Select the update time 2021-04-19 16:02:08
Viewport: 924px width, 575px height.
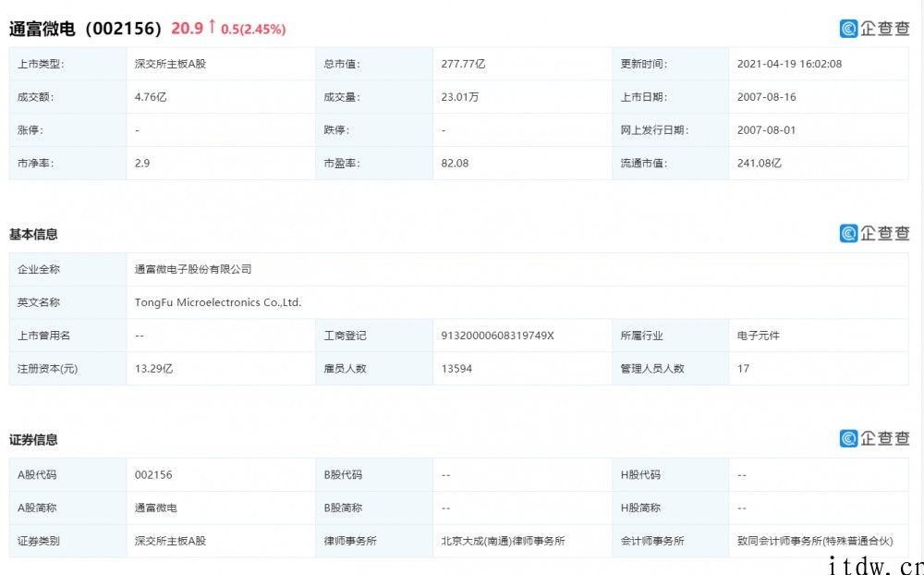point(789,64)
